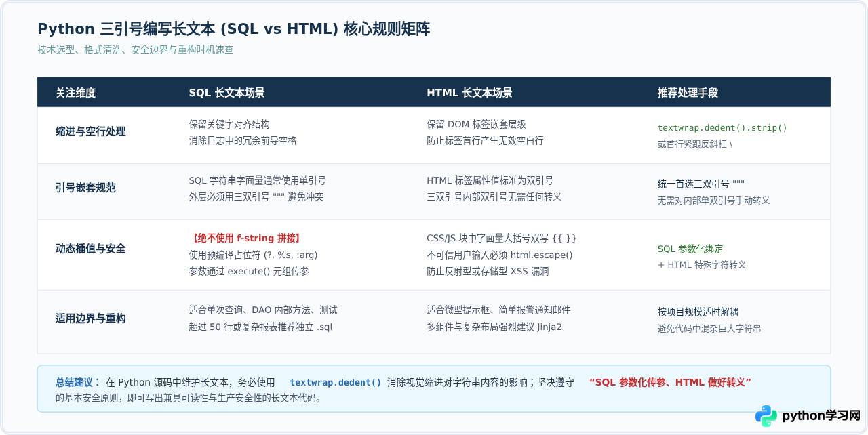The height and width of the screenshot is (435, 868).
Task: Click row label '引号嵌套规范'
Action: pos(85,188)
